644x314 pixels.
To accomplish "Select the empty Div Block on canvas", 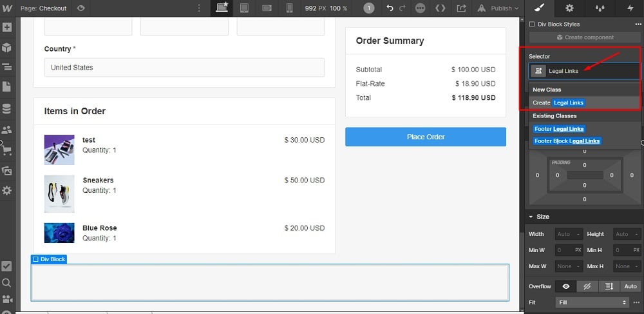I will 270,282.
